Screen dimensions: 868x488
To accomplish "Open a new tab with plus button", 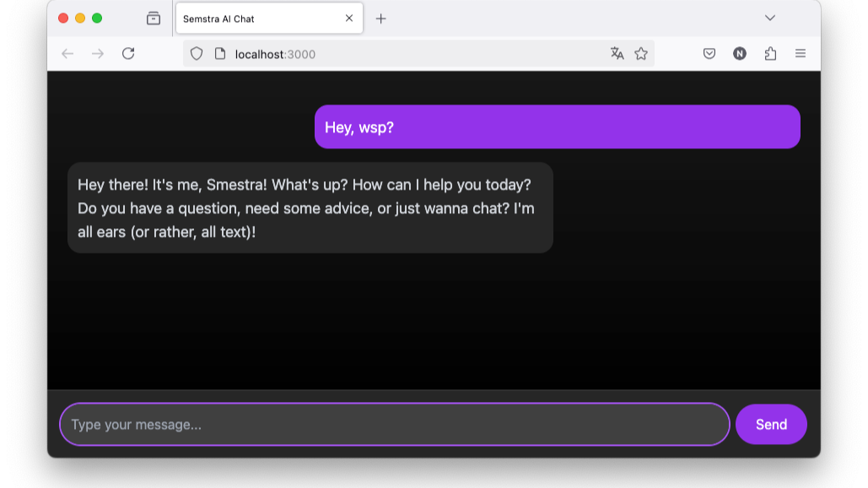I will (381, 19).
